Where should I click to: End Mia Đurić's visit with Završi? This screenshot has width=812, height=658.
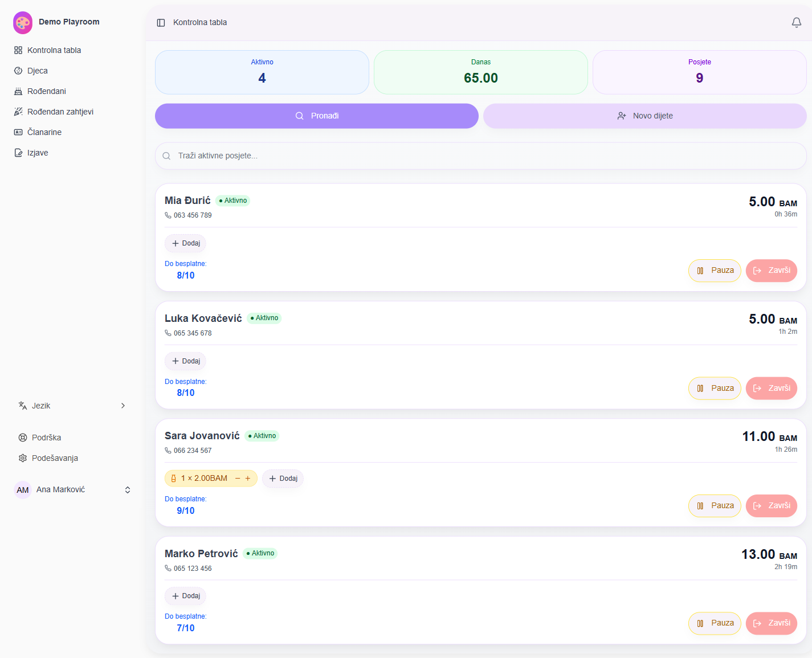coord(772,271)
